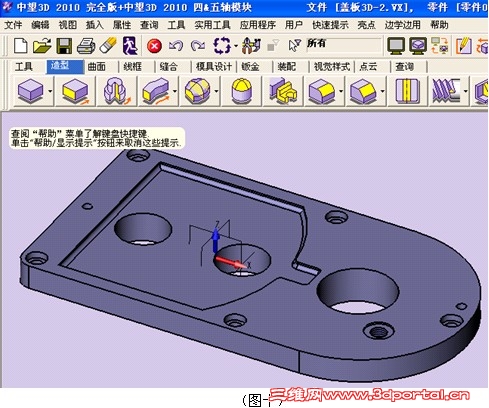The image size is (489, 408).
Task: Click the regenerate circular arrows icon
Action: [x=222, y=46]
